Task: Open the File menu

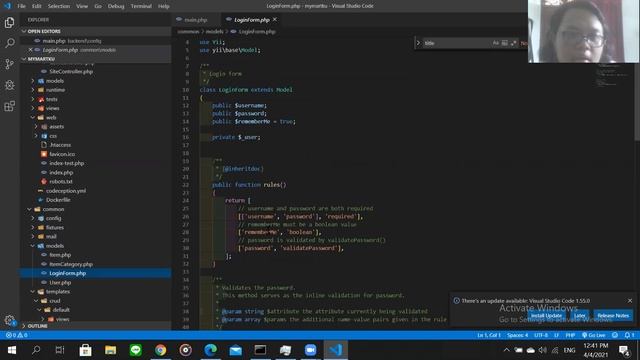Action: click(21, 6)
